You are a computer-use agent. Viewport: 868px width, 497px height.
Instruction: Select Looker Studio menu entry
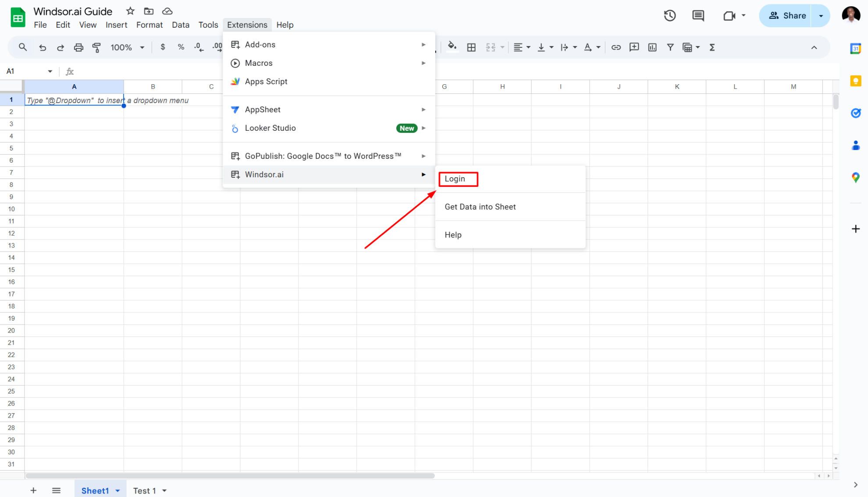coord(329,128)
